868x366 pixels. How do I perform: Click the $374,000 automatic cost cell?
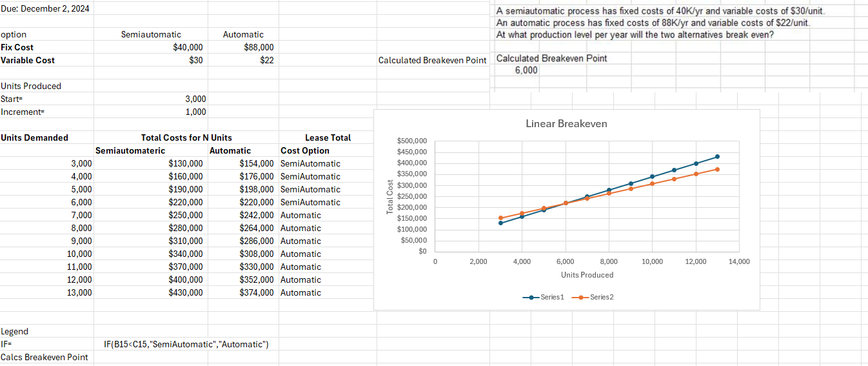point(256,292)
